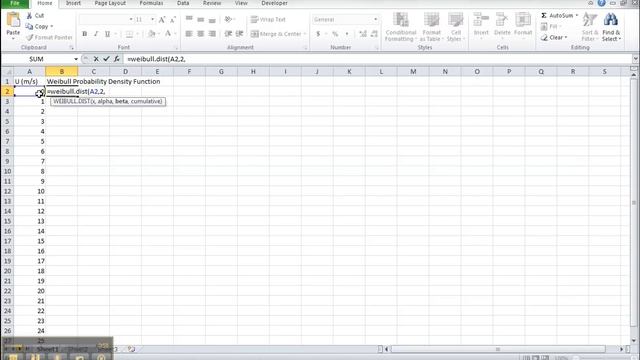
Task: Open the font name combo box
Action: point(107,20)
